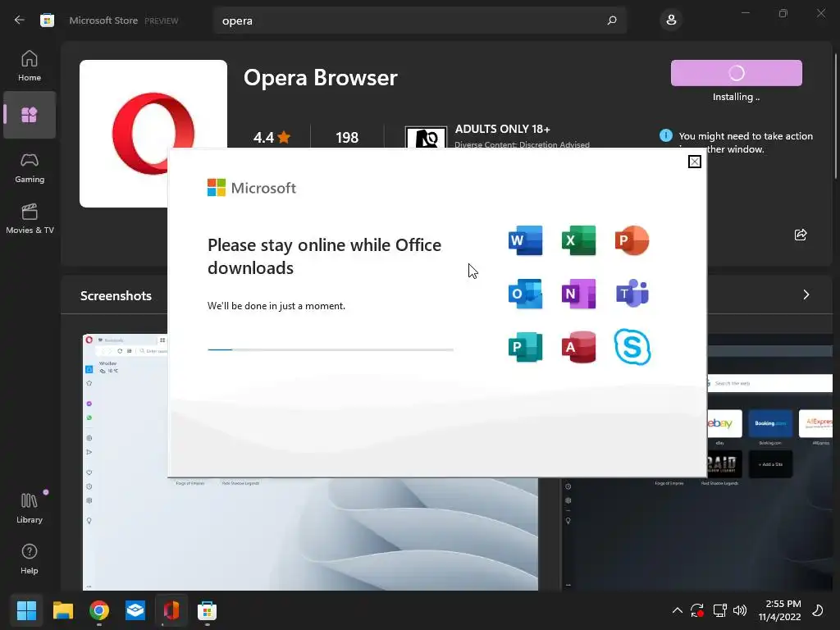The width and height of the screenshot is (840, 630).
Task: Click the search magnifier icon
Action: pos(612,21)
